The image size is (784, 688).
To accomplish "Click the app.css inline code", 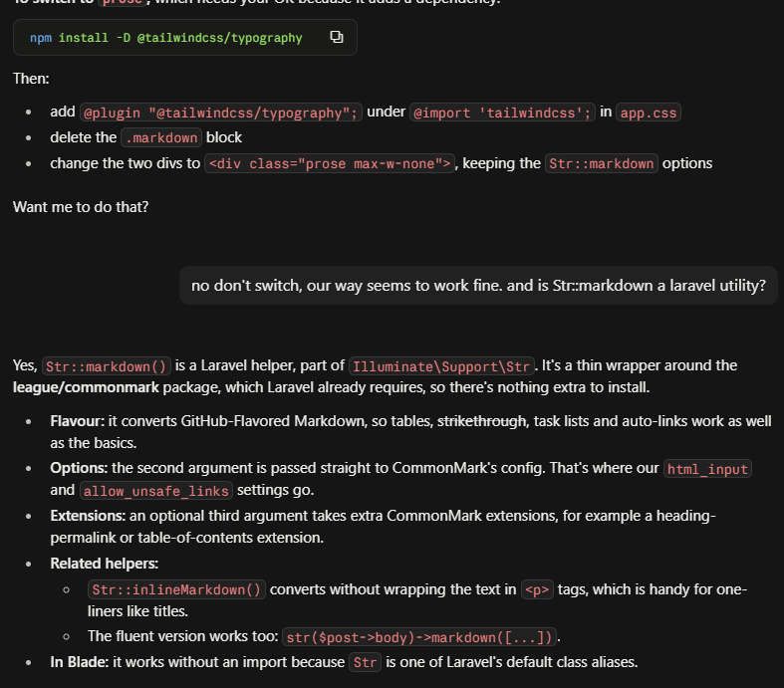I will (x=648, y=113).
